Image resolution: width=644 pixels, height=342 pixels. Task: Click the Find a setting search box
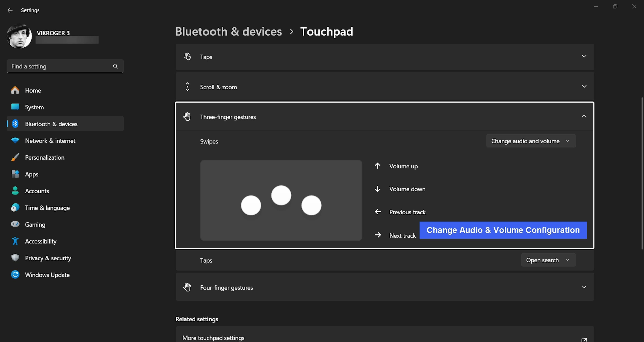(60, 66)
